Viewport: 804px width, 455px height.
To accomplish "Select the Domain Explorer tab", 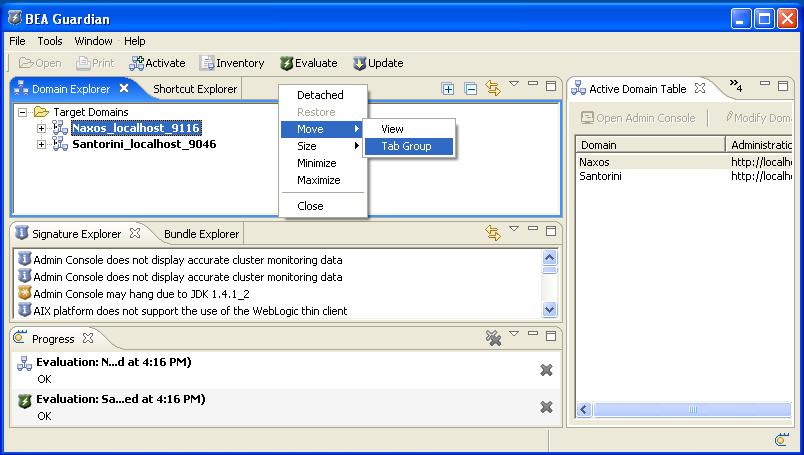I will (71, 89).
